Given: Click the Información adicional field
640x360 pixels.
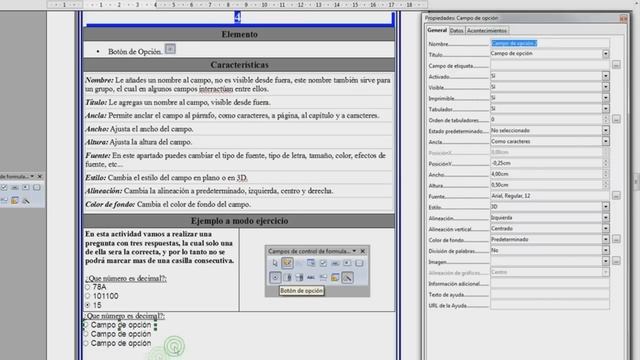Looking at the screenshot, I should tap(549, 283).
